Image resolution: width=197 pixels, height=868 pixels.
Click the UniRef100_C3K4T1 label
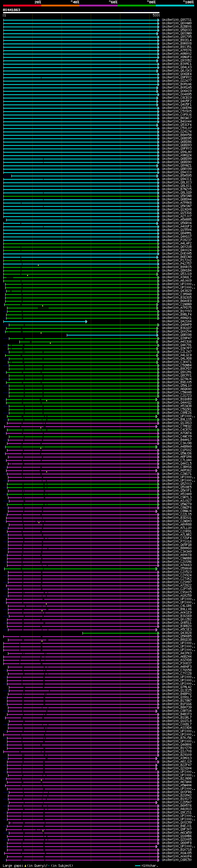click(177, 362)
